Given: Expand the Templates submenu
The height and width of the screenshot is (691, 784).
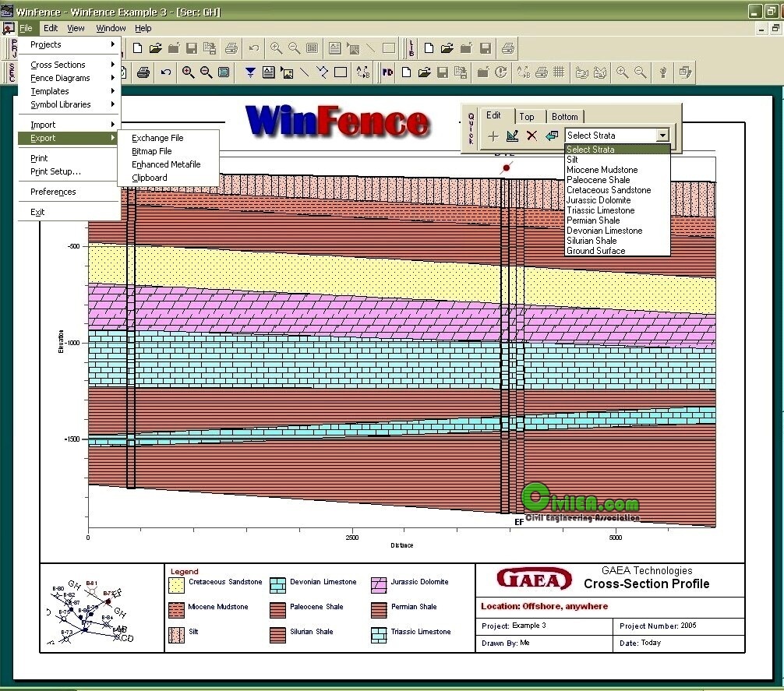Looking at the screenshot, I should coord(69,91).
